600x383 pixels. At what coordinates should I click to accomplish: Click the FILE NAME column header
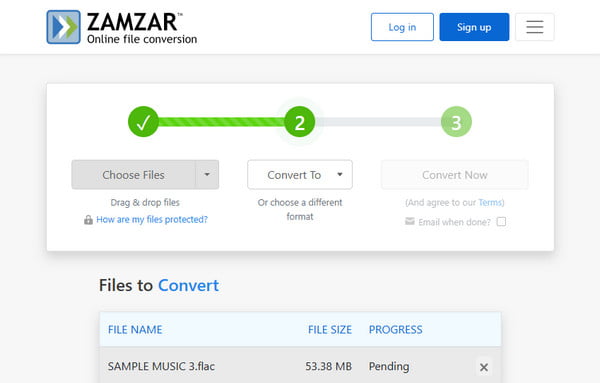(x=135, y=330)
